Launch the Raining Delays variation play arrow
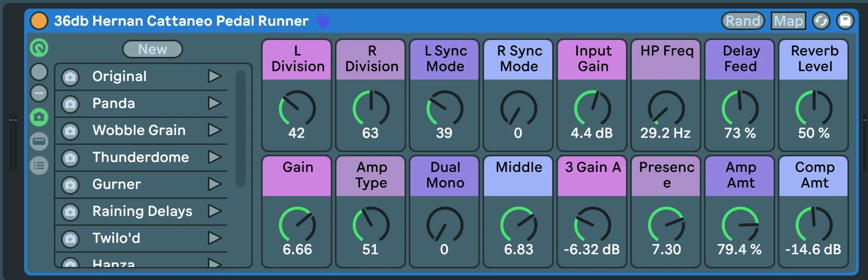 click(214, 211)
